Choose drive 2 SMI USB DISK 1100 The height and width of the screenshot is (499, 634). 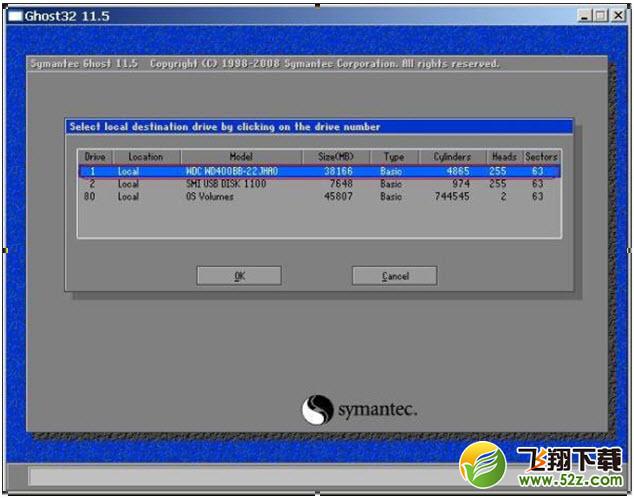(x=319, y=184)
